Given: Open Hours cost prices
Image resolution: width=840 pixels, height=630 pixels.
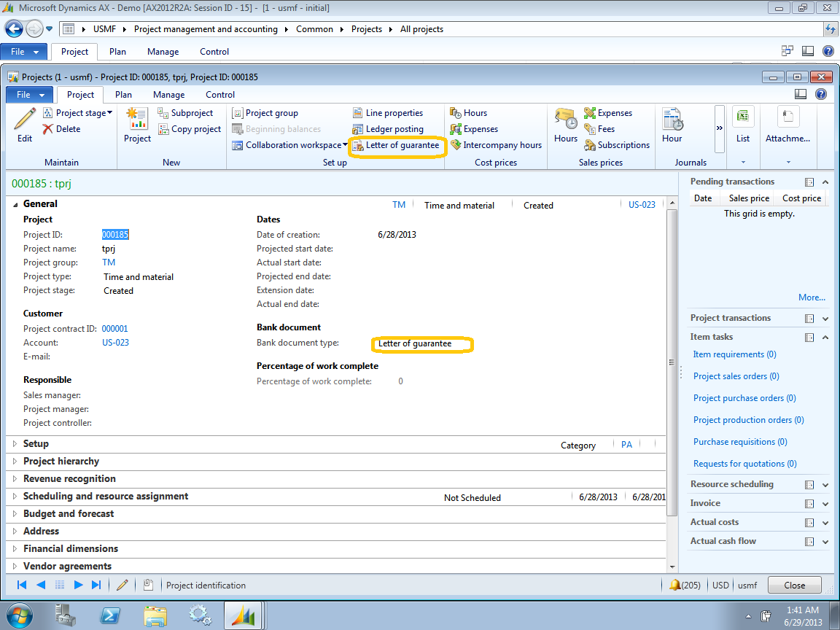Looking at the screenshot, I should pos(469,113).
